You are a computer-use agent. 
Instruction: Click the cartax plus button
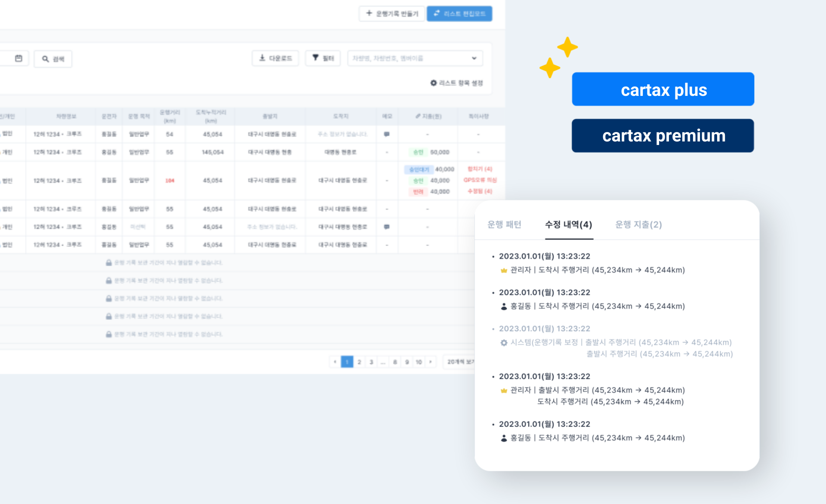(663, 89)
